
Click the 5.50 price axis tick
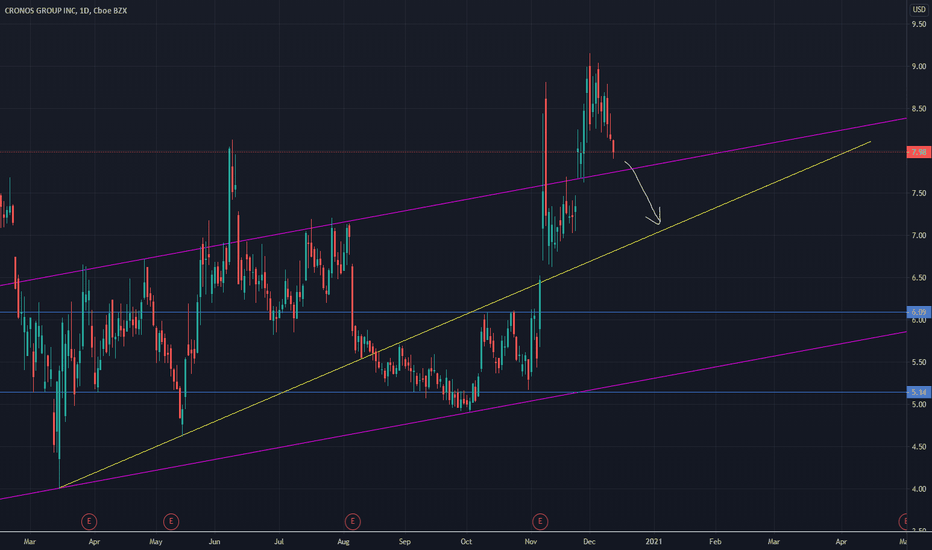click(919, 362)
